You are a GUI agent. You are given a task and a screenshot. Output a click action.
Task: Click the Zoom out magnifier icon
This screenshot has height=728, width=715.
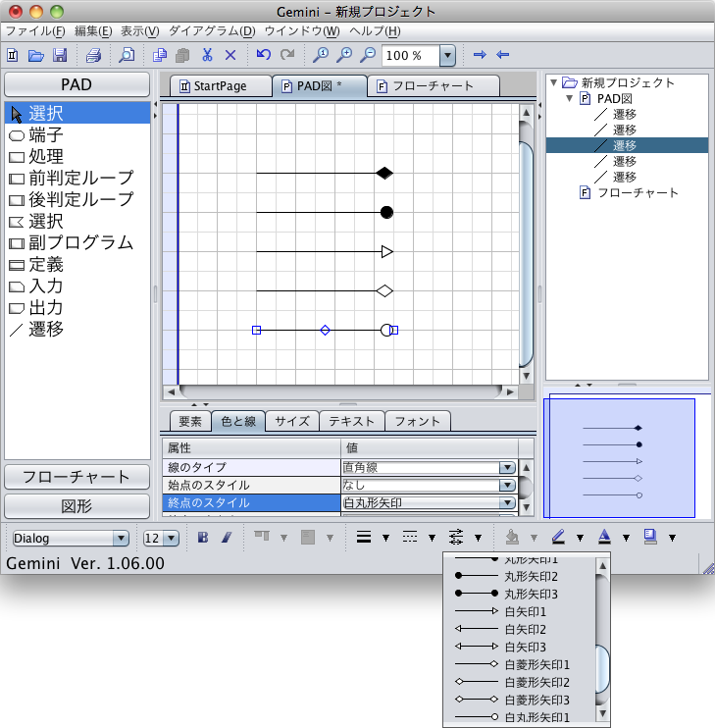368,55
